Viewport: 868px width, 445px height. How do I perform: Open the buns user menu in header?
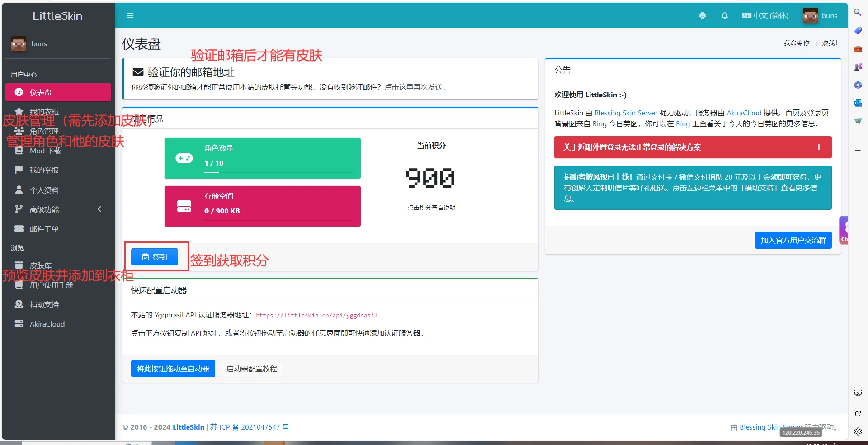[820, 16]
